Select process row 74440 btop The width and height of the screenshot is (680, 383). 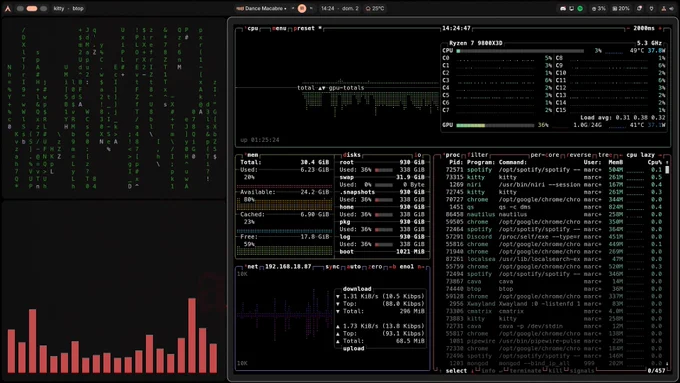tap(553, 289)
